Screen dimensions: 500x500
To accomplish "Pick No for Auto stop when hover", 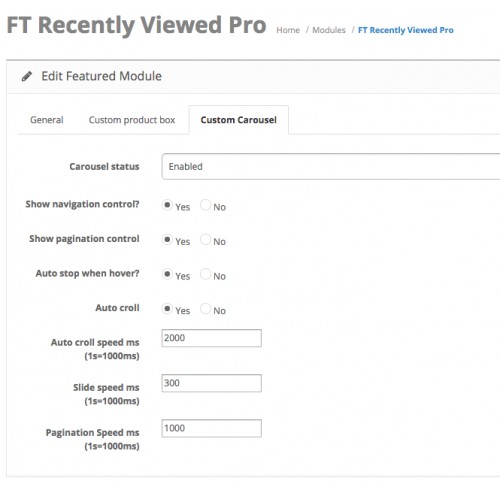I will [x=205, y=274].
